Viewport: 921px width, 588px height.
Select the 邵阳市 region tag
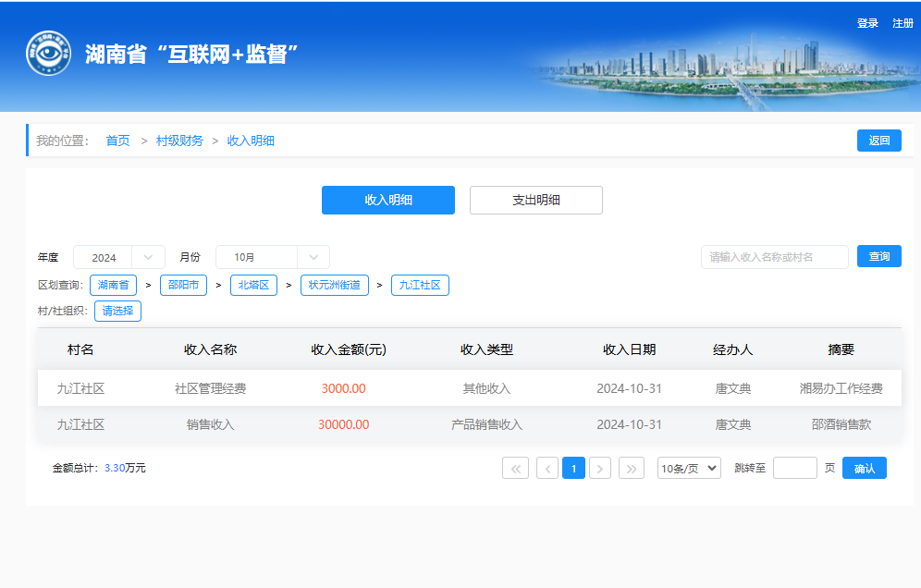(x=183, y=285)
